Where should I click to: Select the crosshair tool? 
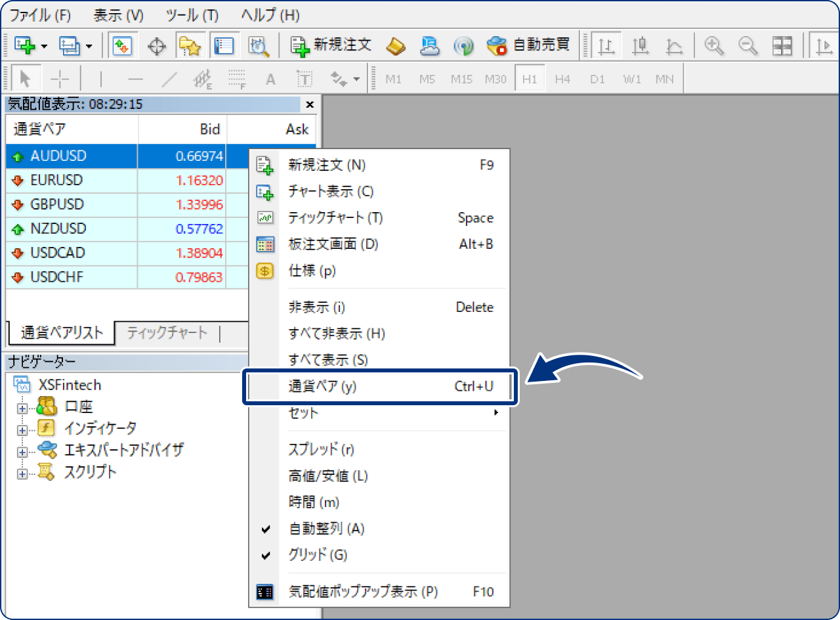pos(60,78)
